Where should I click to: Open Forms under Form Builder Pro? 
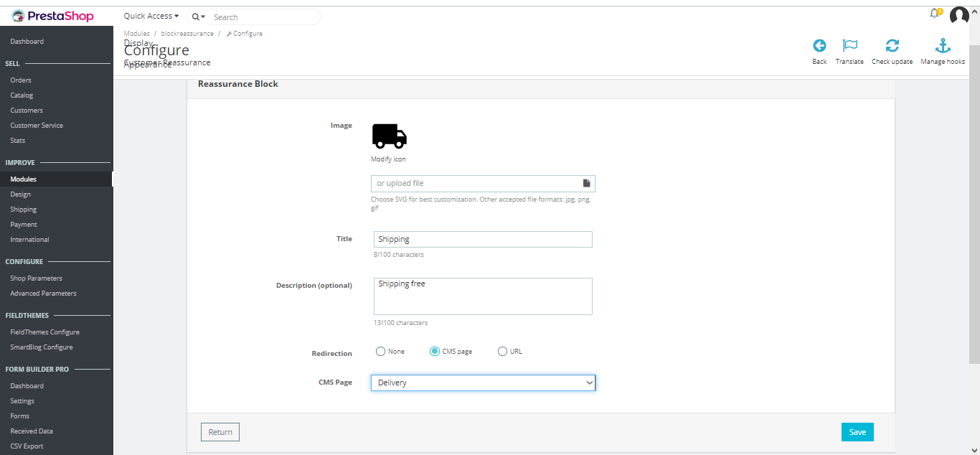[x=20, y=416]
